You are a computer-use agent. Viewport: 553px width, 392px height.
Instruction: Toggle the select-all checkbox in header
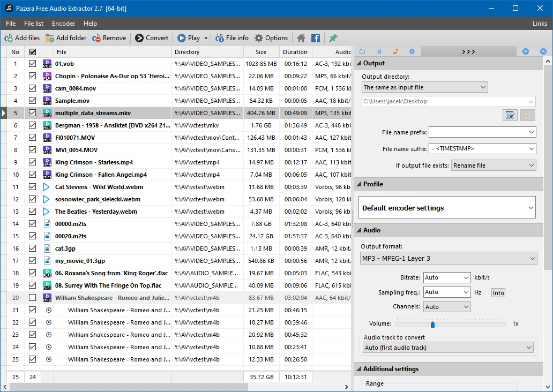click(33, 51)
